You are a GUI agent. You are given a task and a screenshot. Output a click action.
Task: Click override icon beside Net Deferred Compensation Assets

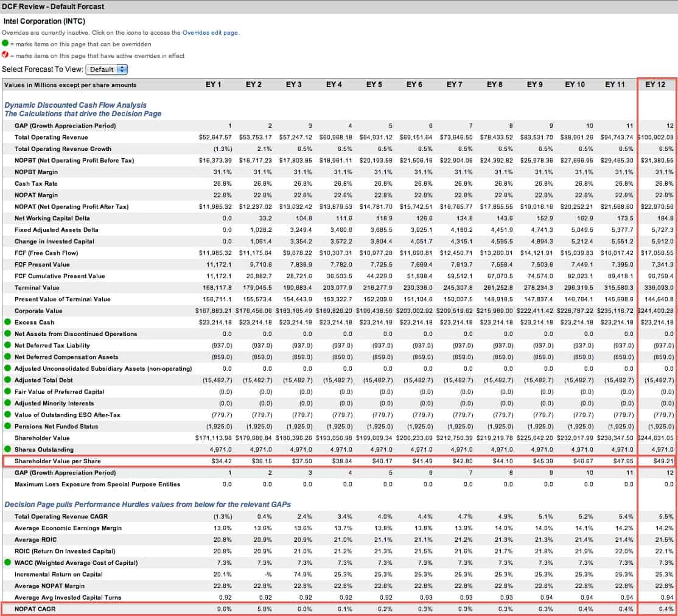(7, 357)
